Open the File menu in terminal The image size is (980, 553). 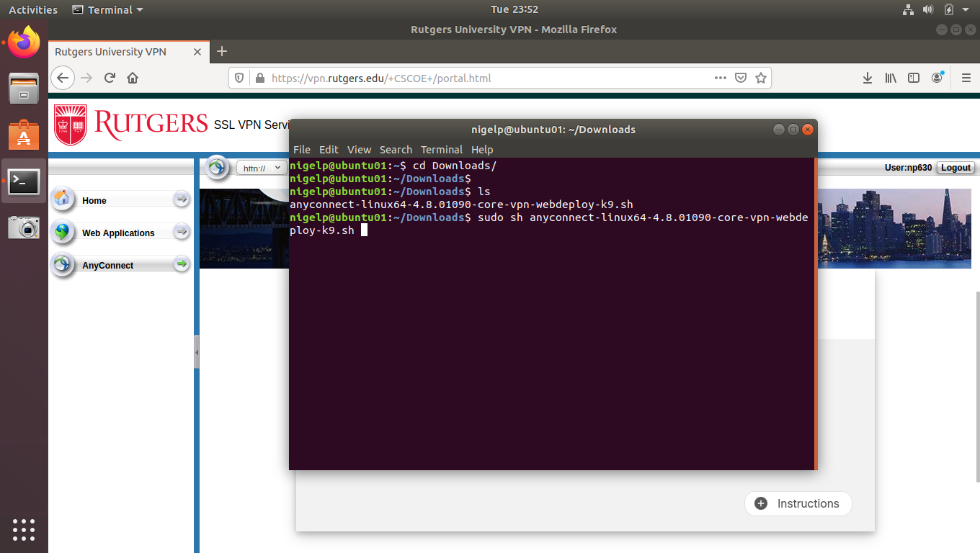point(302,150)
